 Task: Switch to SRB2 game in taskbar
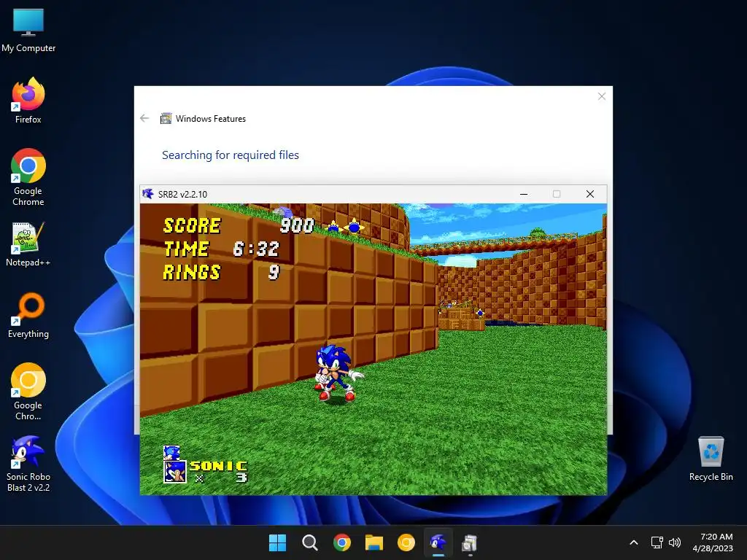click(438, 542)
